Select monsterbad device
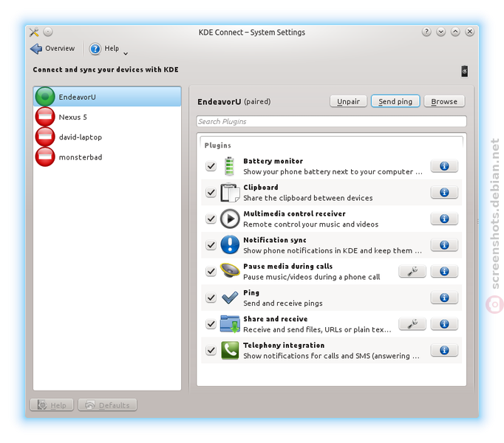The height and width of the screenshot is (443, 504). [x=107, y=157]
